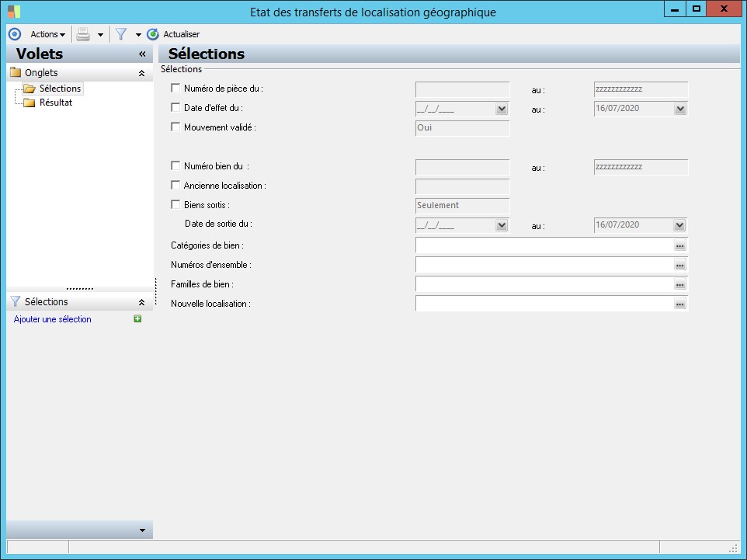Screen dimensions: 747x560
Task: Click the Actualiser button label
Action: 182,34
